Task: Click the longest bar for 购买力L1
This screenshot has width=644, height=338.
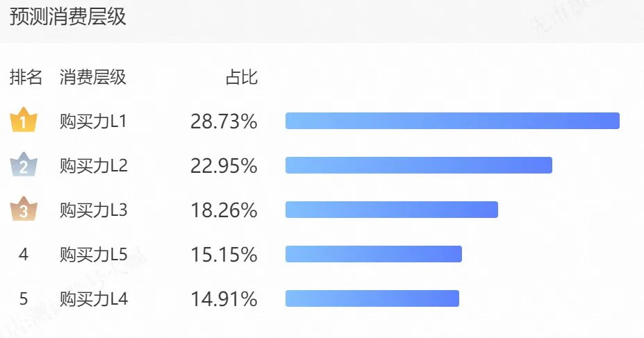Action: tap(453, 121)
